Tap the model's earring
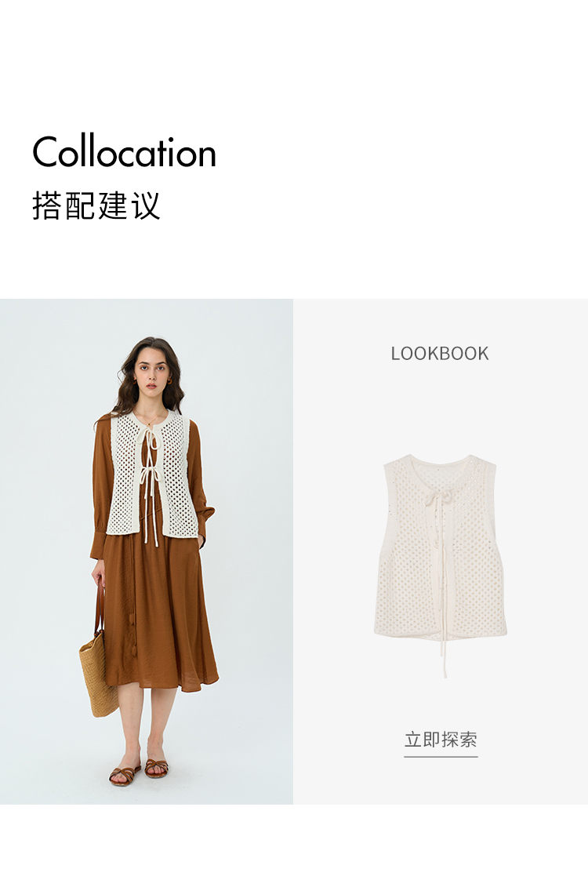The height and width of the screenshot is (887, 588). [169, 381]
